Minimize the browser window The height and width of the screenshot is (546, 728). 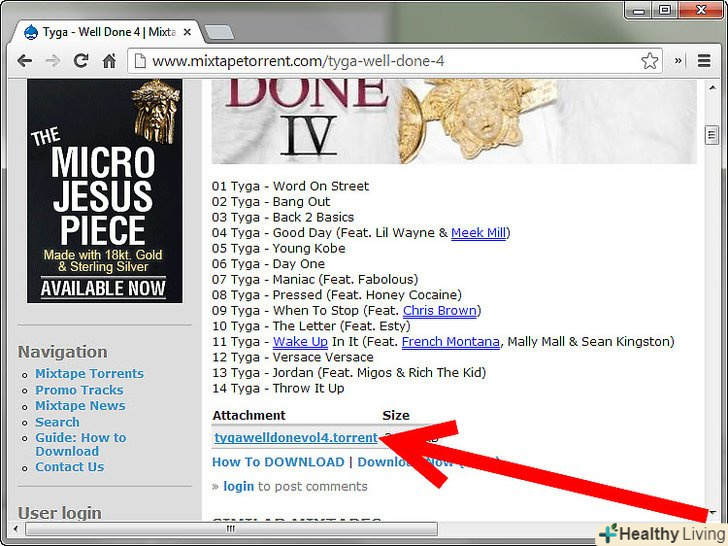[639, 9]
